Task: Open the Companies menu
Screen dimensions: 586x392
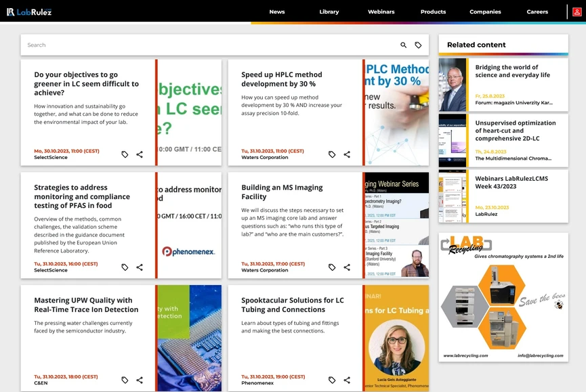Action: [x=485, y=12]
